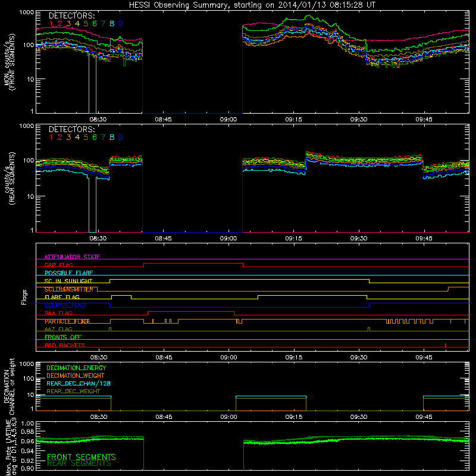
Task: Click the ATTENUATOR STATE flag label
Action: (x=72, y=257)
